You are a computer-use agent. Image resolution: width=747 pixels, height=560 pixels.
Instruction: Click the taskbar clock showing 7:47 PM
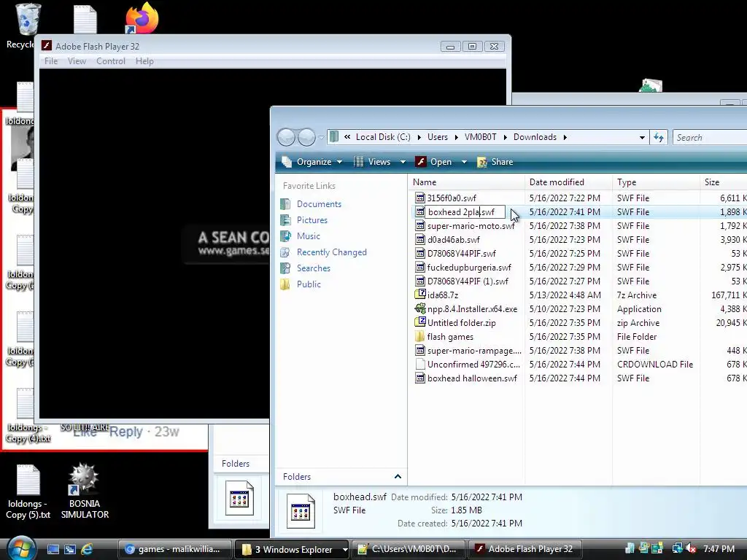pyautogui.click(x=719, y=548)
